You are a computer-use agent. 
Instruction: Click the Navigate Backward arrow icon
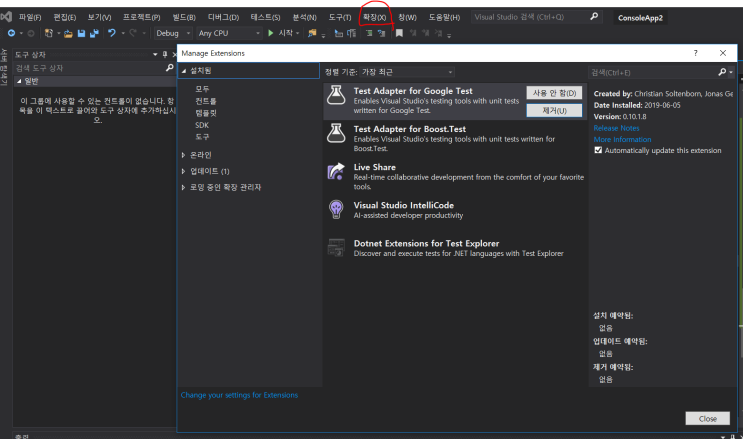pyautogui.click(x=11, y=33)
